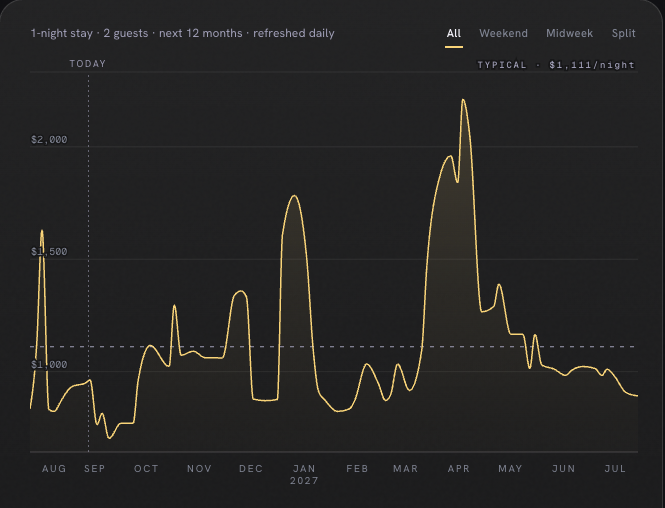This screenshot has height=508, width=665.
Task: Click the NOV month label
Action: [x=199, y=469]
